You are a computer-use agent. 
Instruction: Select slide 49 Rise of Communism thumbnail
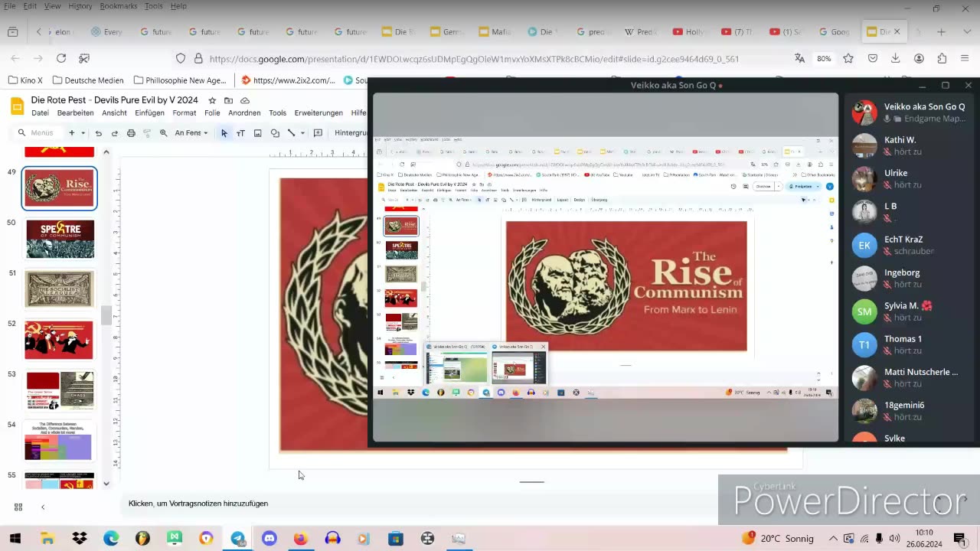pos(60,188)
